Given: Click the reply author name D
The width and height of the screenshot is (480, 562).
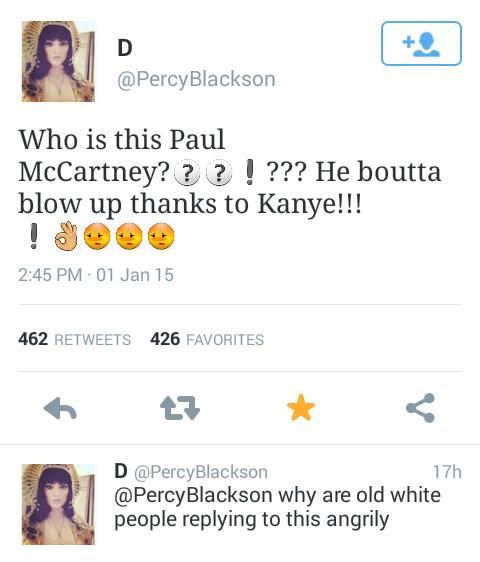Looking at the screenshot, I should (x=121, y=471).
